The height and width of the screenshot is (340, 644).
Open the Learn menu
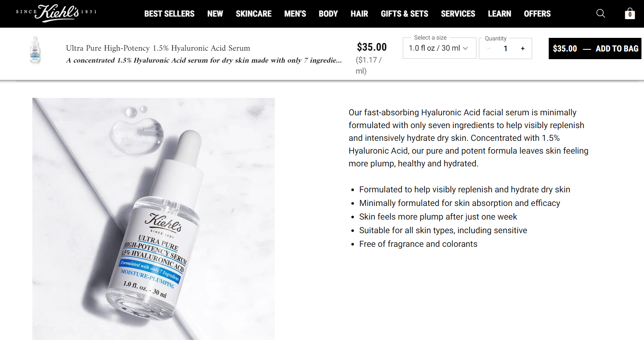pos(499,14)
